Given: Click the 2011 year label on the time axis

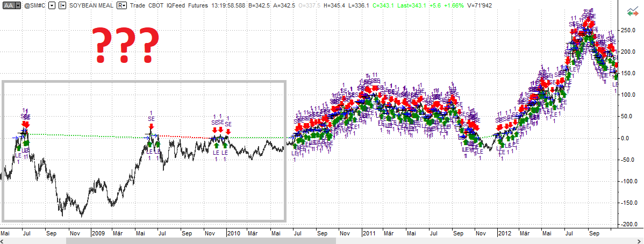Looking at the screenshot, I should (x=369, y=233).
